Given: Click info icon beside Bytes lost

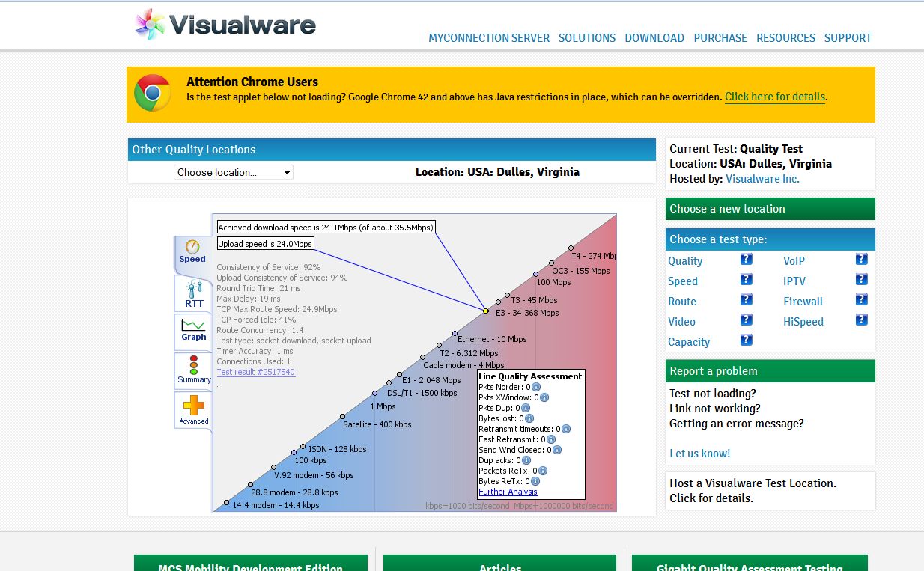Looking at the screenshot, I should tap(530, 418).
